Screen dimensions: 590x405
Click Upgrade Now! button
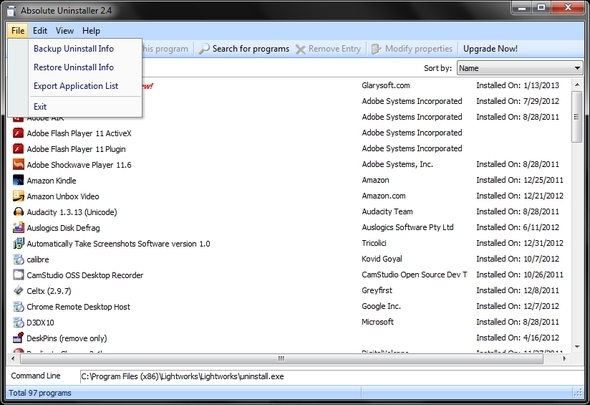pos(490,49)
